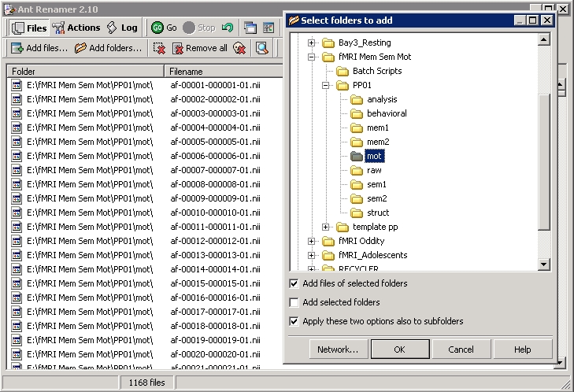Screen dimensions: 574x392
Task: Open the Log tab
Action: pyautogui.click(x=122, y=28)
